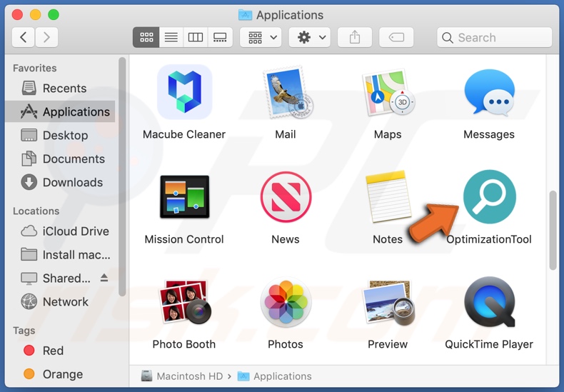Open the Messages app icon
564x392 pixels.
pos(489,93)
